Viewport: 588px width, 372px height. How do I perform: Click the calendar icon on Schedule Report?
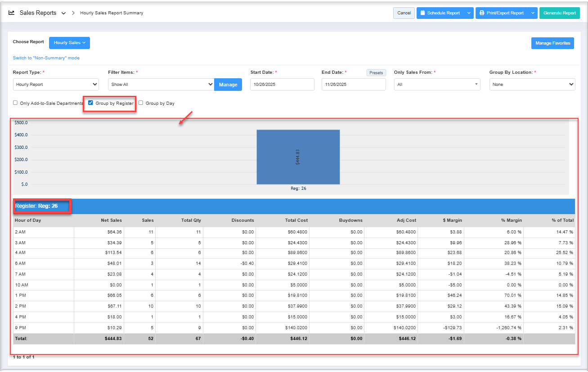422,13
